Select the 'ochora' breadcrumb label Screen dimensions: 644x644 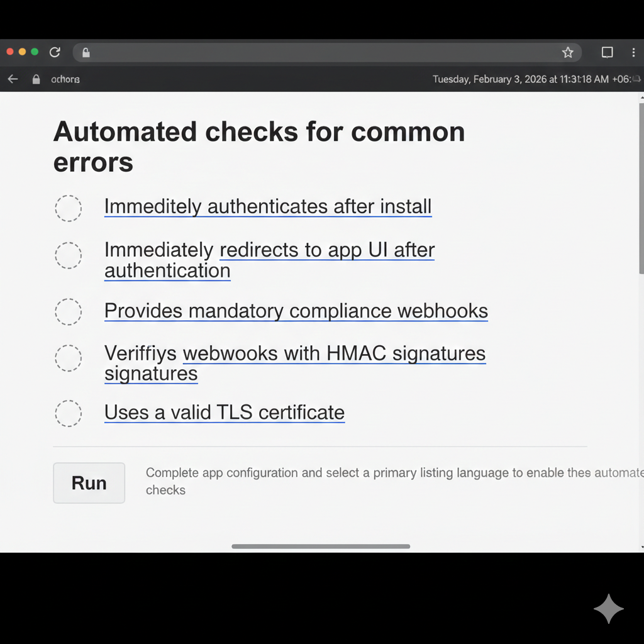coord(65,79)
